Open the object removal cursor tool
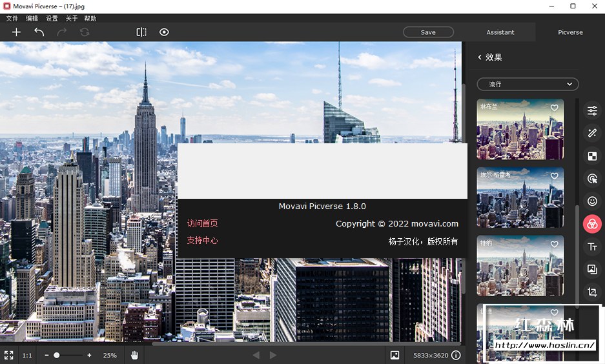The height and width of the screenshot is (364, 605). pyautogui.click(x=592, y=179)
